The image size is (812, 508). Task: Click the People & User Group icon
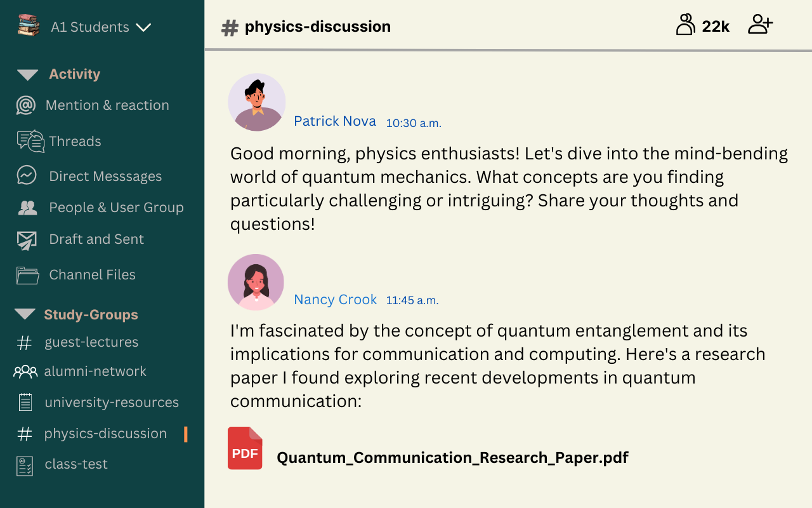click(27, 208)
